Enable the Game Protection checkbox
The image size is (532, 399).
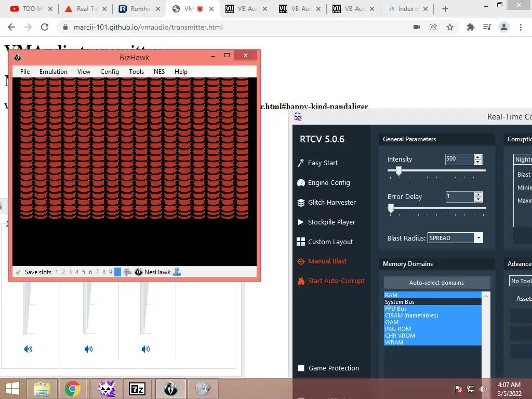(x=301, y=368)
